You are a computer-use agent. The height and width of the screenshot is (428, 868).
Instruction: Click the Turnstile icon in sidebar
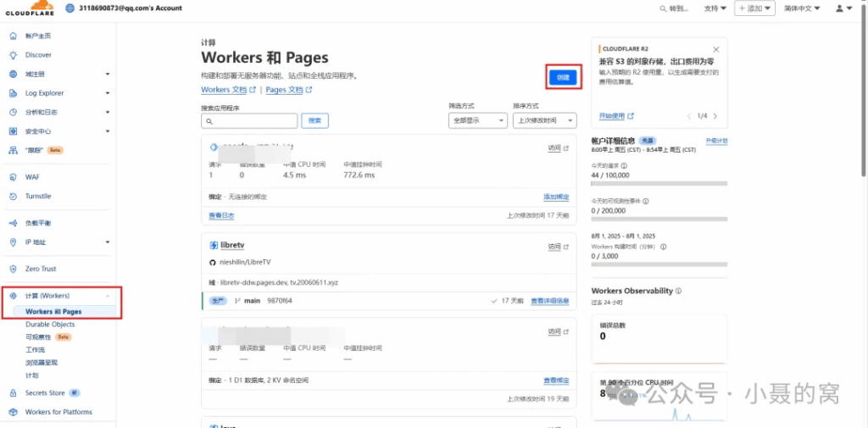point(14,196)
